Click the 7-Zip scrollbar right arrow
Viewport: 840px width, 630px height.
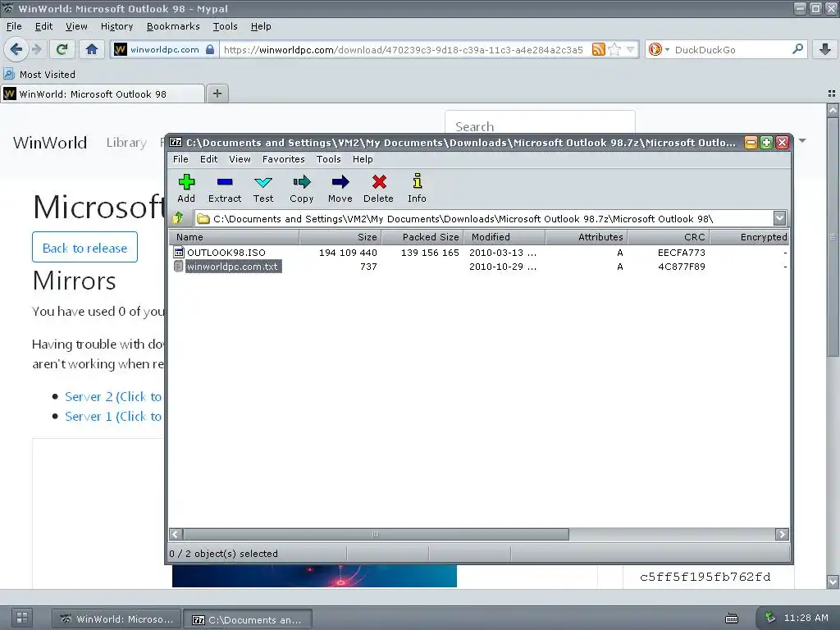coord(782,534)
